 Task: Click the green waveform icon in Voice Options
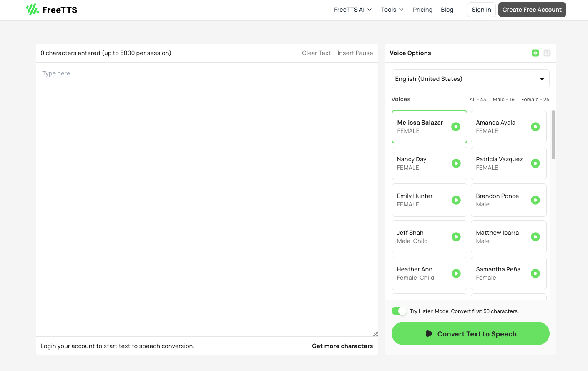[x=535, y=53]
